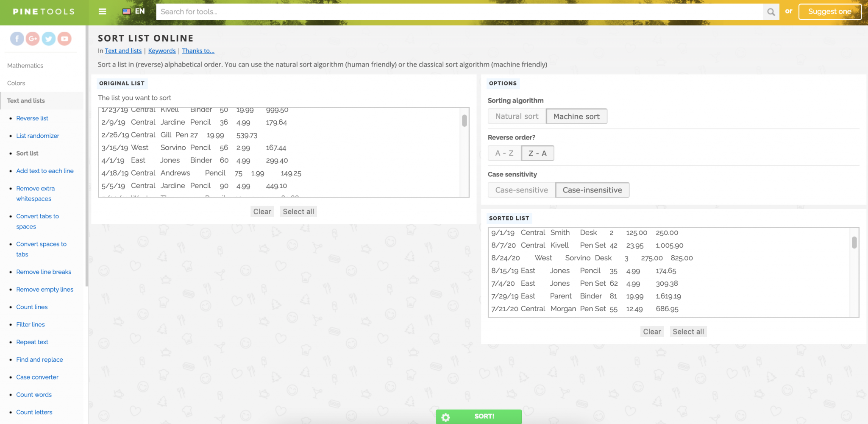The height and width of the screenshot is (424, 868).
Task: Select A - Z order
Action: pos(504,153)
